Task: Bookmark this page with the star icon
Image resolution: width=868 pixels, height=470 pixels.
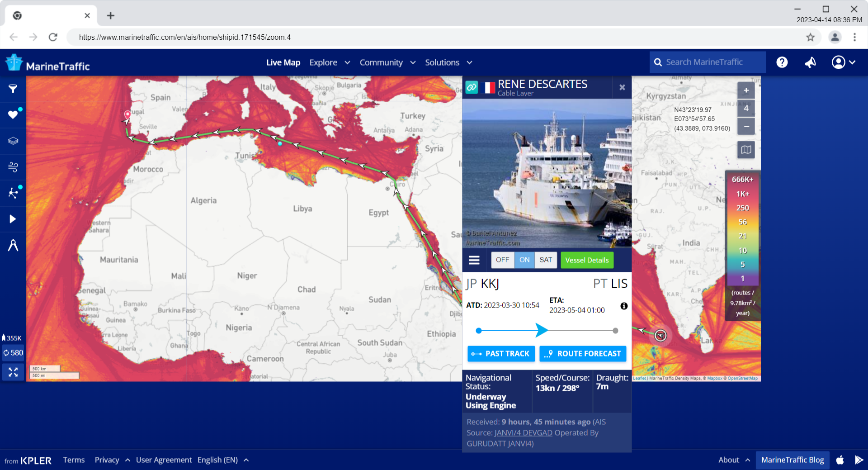Action: click(x=810, y=37)
